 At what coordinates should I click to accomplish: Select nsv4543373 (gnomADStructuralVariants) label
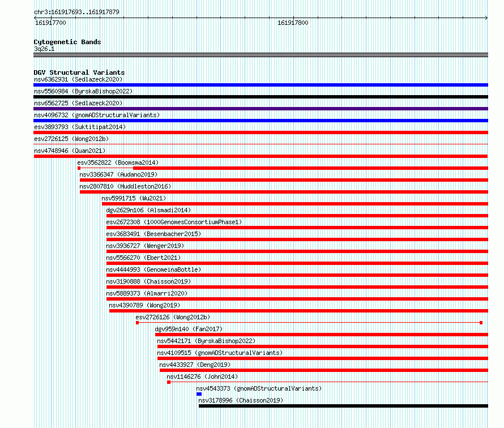pyautogui.click(x=259, y=388)
